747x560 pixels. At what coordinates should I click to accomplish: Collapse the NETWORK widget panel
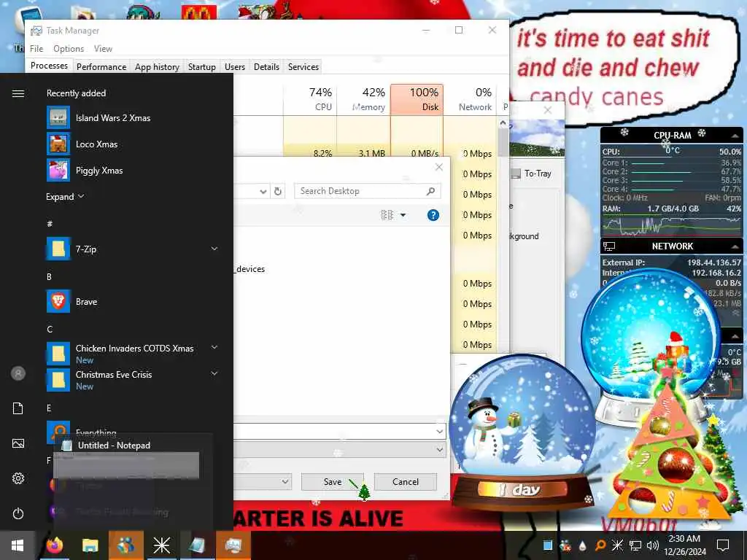tap(735, 246)
